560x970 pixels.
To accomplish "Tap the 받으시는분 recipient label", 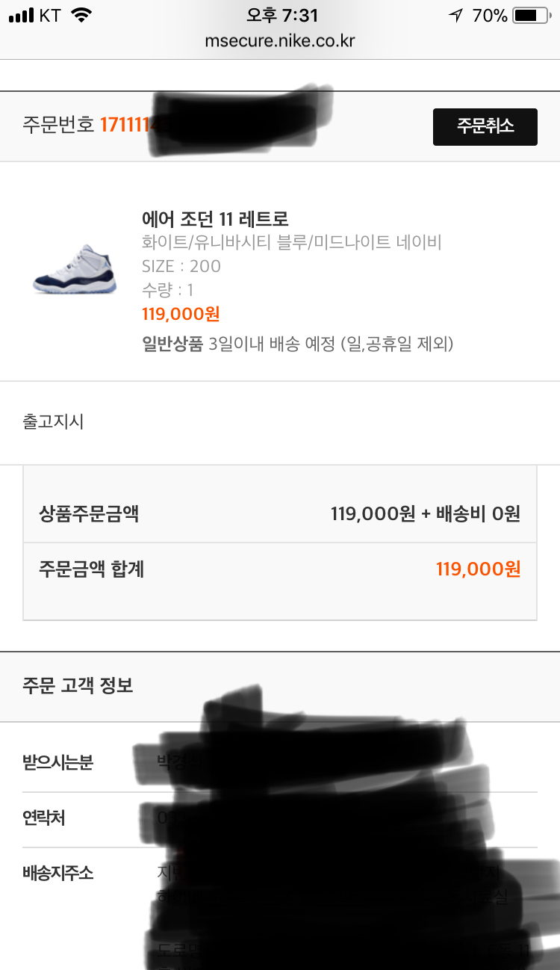I will pyautogui.click(x=58, y=763).
